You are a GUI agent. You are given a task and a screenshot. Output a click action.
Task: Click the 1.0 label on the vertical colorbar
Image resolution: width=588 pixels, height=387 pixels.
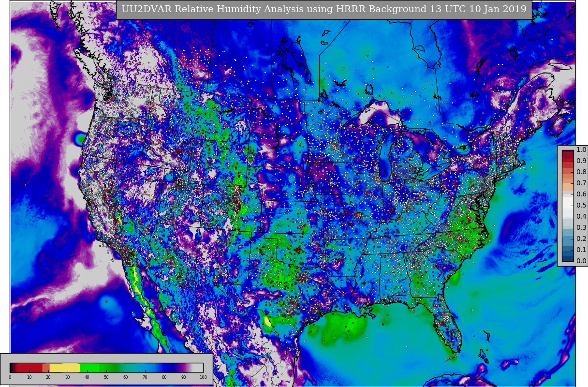coord(581,150)
